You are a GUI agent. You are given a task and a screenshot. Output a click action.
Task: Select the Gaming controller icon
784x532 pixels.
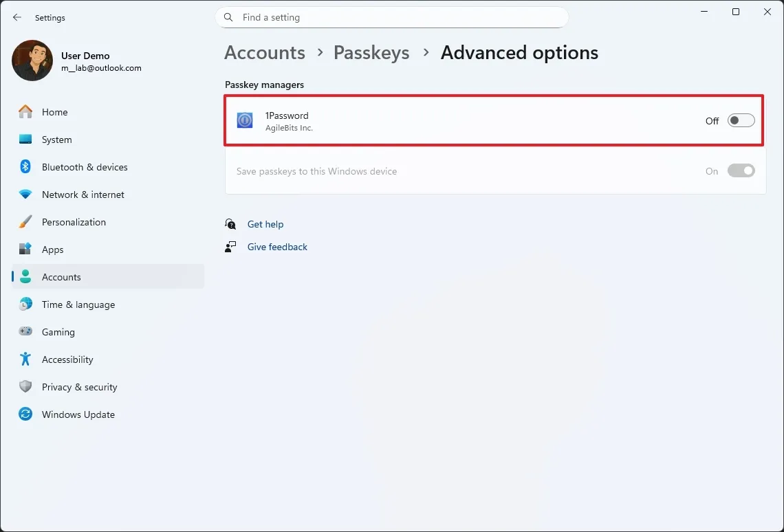click(25, 332)
